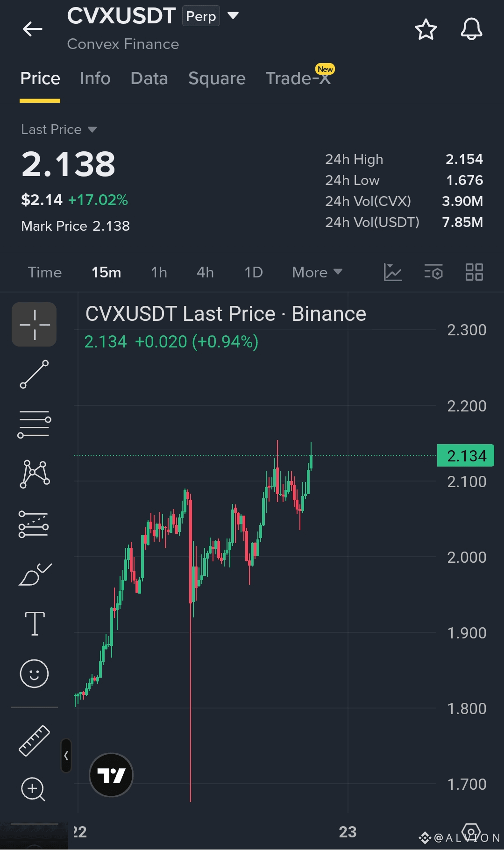Open the chart settings hexagon icon
504x850 pixels.
point(471,833)
